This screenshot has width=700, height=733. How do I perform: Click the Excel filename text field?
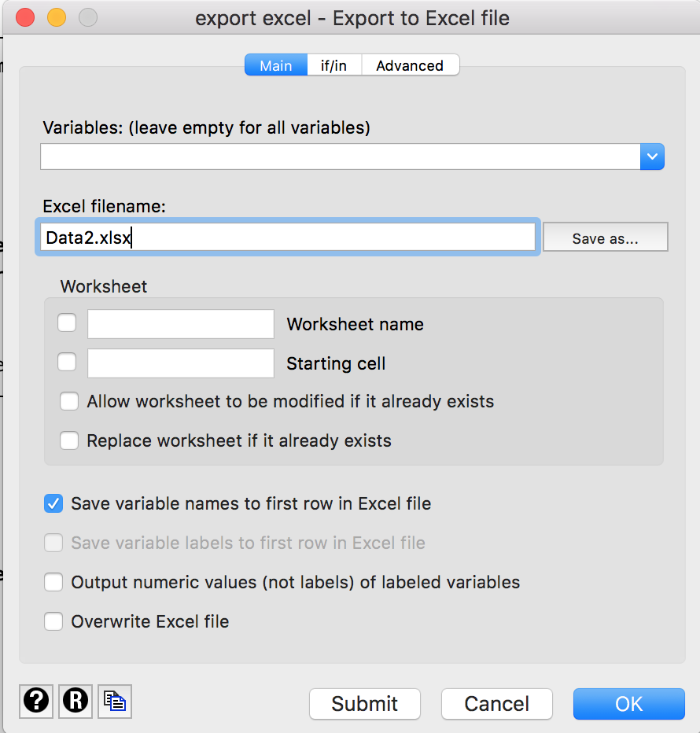(x=288, y=237)
